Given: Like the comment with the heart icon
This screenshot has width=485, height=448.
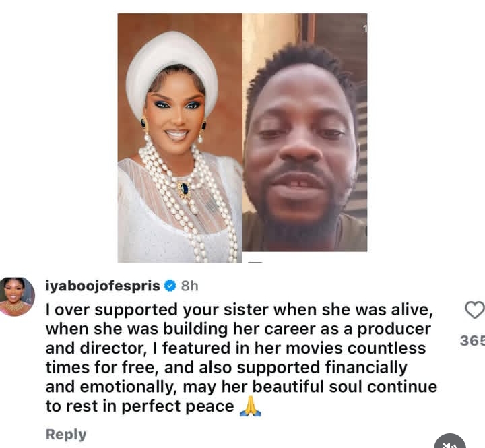Looking at the screenshot, I should pyautogui.click(x=475, y=310).
